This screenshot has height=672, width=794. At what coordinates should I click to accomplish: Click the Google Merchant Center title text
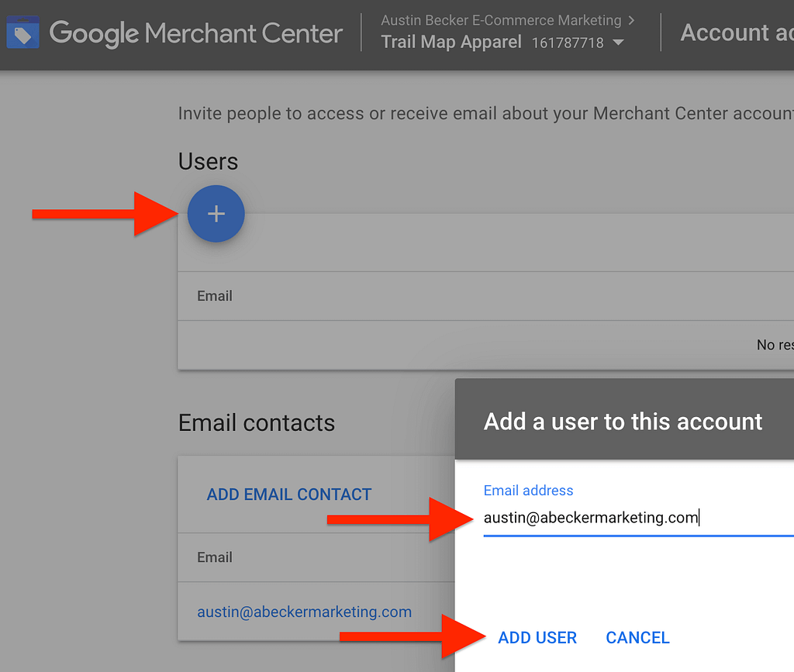pyautogui.click(x=196, y=33)
